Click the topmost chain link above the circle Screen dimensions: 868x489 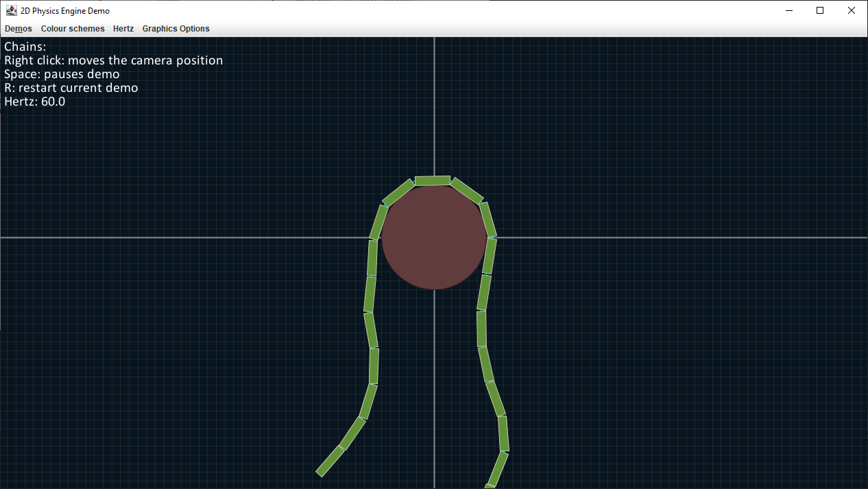tap(434, 180)
